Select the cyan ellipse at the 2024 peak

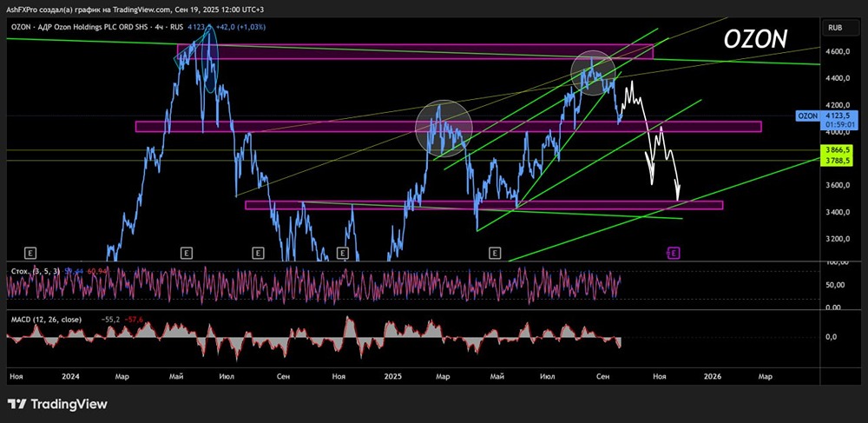click(209, 59)
